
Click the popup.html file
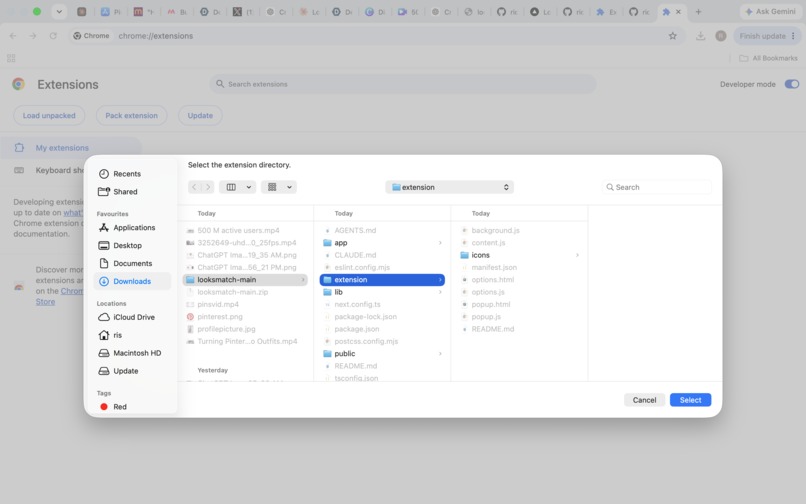(x=490, y=304)
